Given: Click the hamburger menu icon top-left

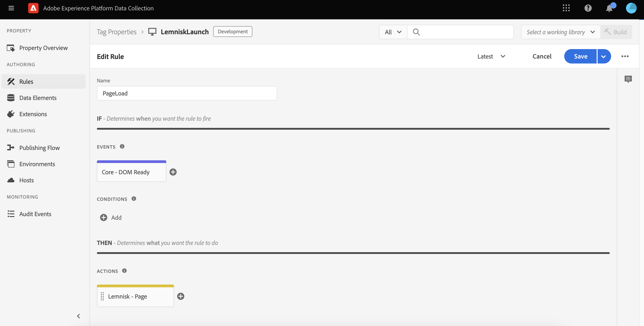Looking at the screenshot, I should pos(11,8).
